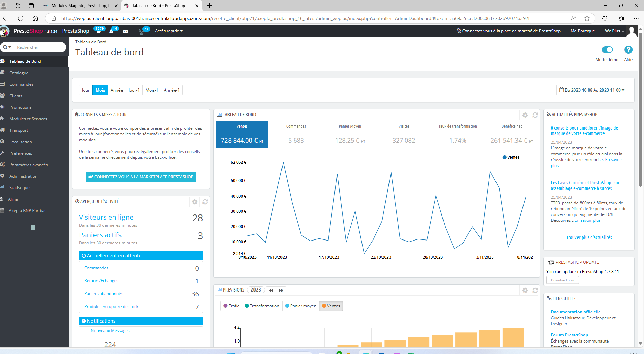Refresh the Tableau de bord panel
The image size is (644, 354).
tap(535, 115)
